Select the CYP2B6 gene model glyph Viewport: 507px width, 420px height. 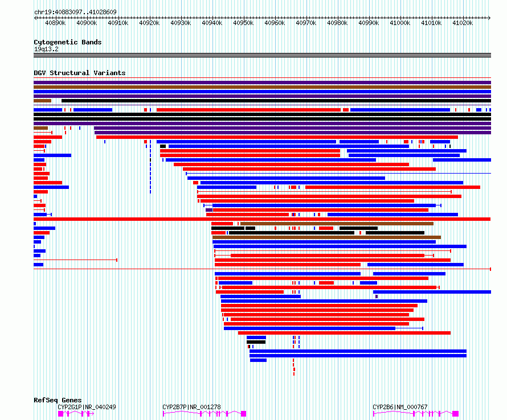[x=416, y=414]
